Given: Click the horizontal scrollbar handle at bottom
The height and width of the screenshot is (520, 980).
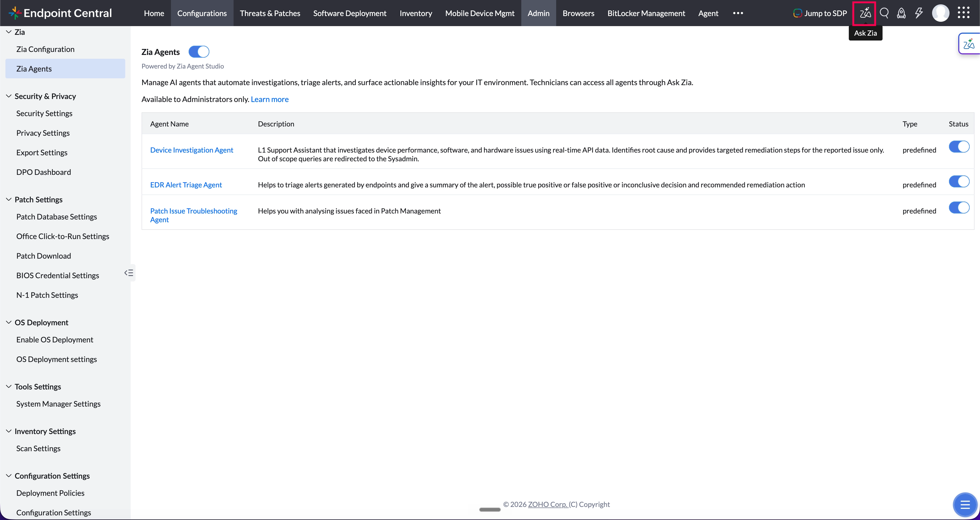Looking at the screenshot, I should pos(490,509).
